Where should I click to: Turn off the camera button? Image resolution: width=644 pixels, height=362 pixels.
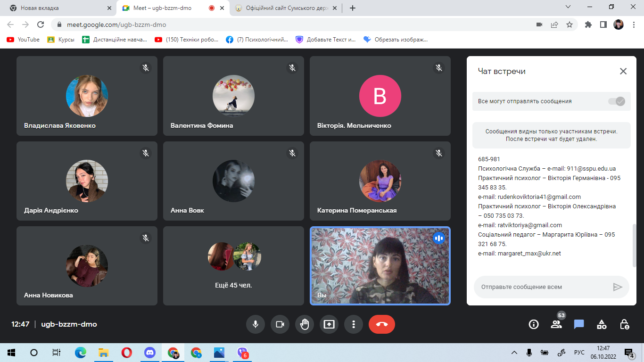click(280, 324)
